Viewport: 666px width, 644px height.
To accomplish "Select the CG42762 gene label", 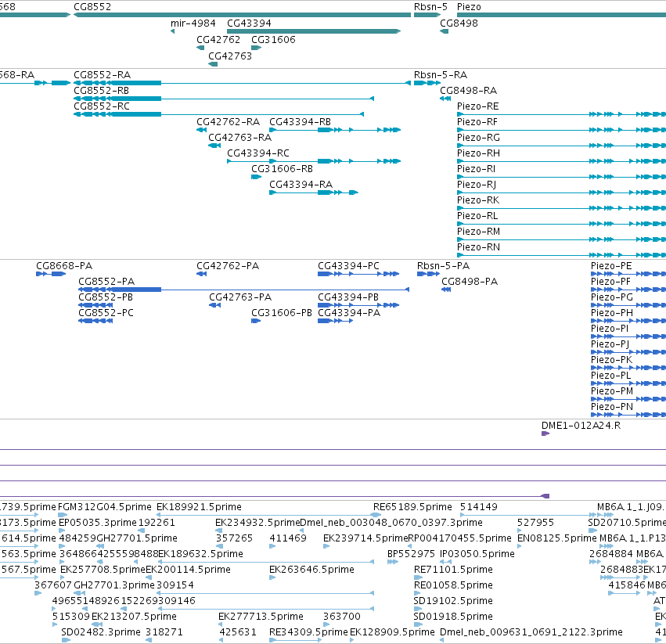I will point(218,39).
